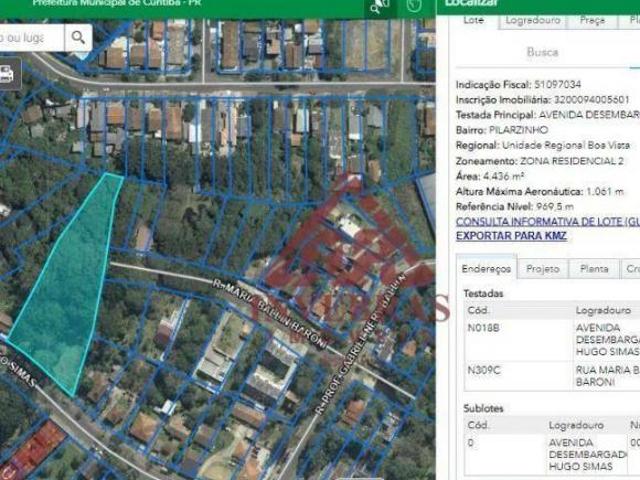Viewport: 640px width, 480px height.
Task: Click Exportar para KMZ link
Action: (513, 236)
